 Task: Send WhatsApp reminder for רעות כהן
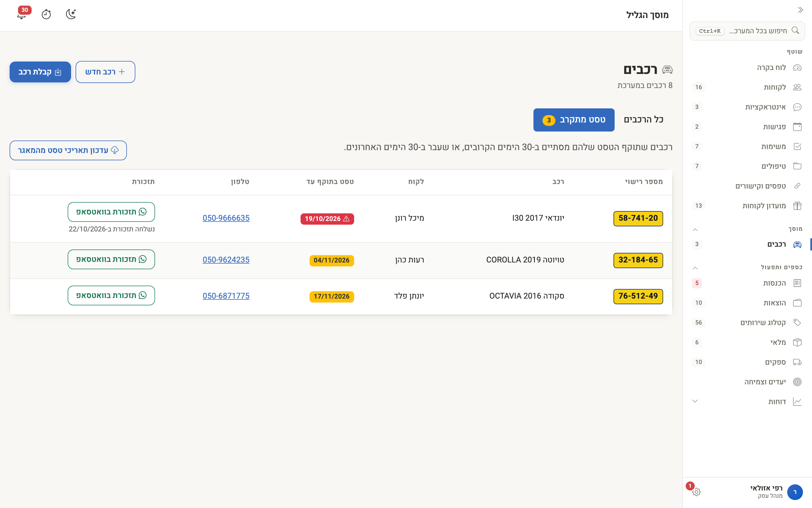pyautogui.click(x=111, y=259)
